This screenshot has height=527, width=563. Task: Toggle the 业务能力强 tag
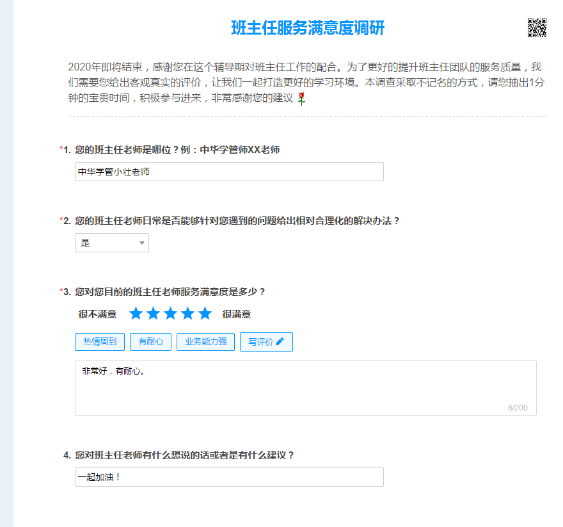coord(205,342)
